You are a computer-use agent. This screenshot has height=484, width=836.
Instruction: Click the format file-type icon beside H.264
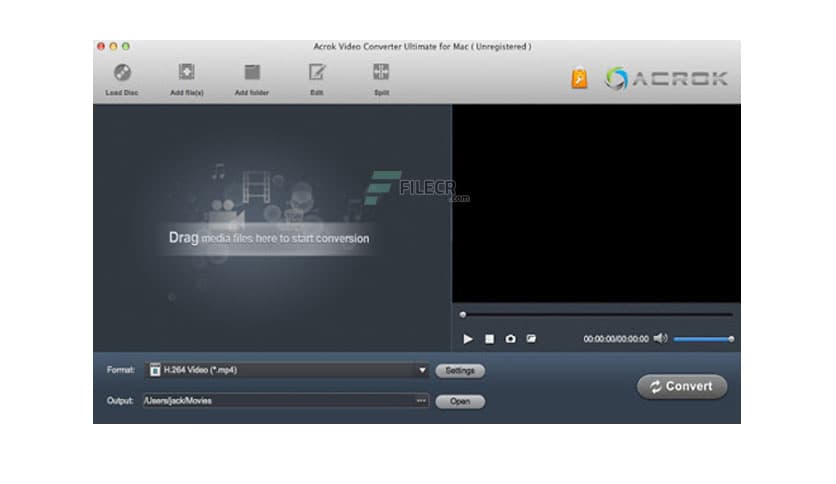(155, 370)
